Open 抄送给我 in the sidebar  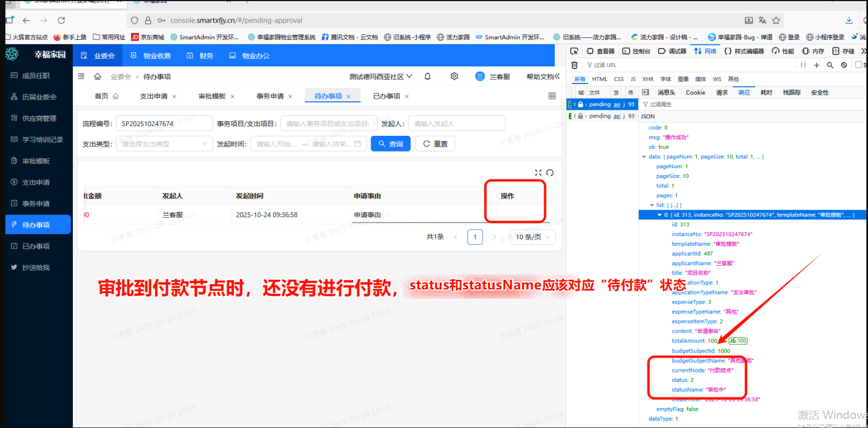(36, 268)
